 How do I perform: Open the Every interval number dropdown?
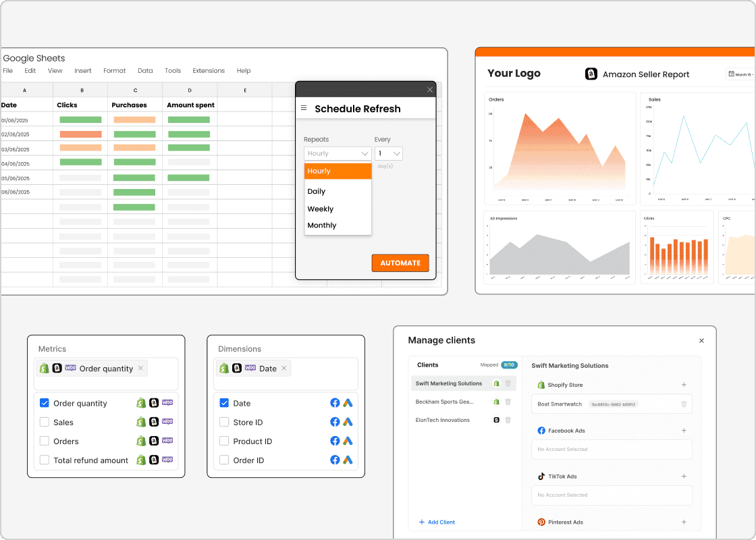389,153
